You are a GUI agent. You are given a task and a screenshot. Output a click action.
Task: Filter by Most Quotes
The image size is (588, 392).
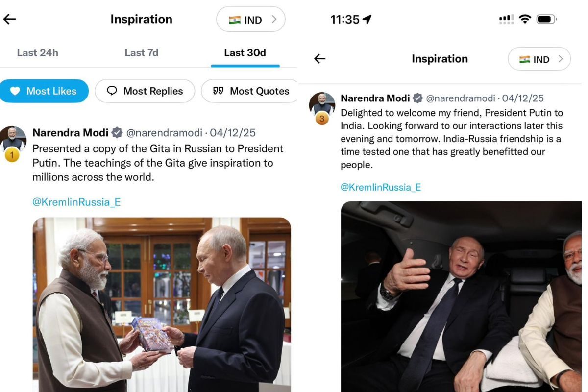(251, 91)
